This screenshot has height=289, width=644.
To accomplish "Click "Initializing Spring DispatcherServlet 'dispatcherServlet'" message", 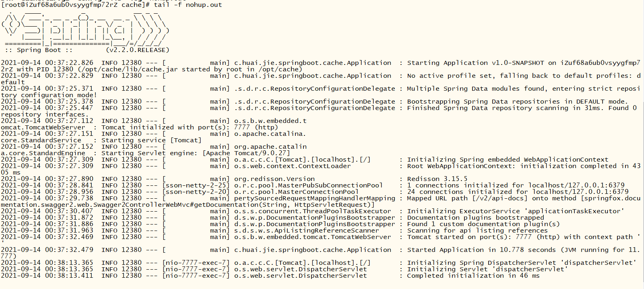I will tap(522, 263).
